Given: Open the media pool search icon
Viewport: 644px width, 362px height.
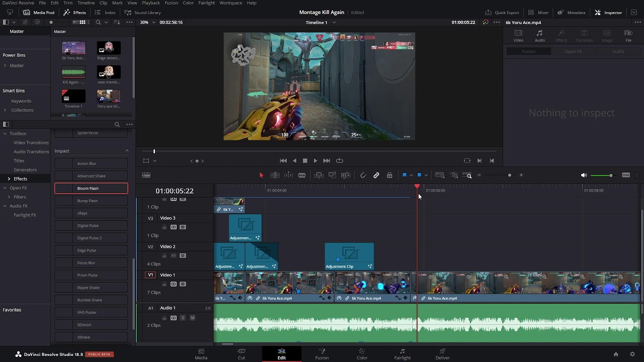Looking at the screenshot, I should pyautogui.click(x=98, y=22).
